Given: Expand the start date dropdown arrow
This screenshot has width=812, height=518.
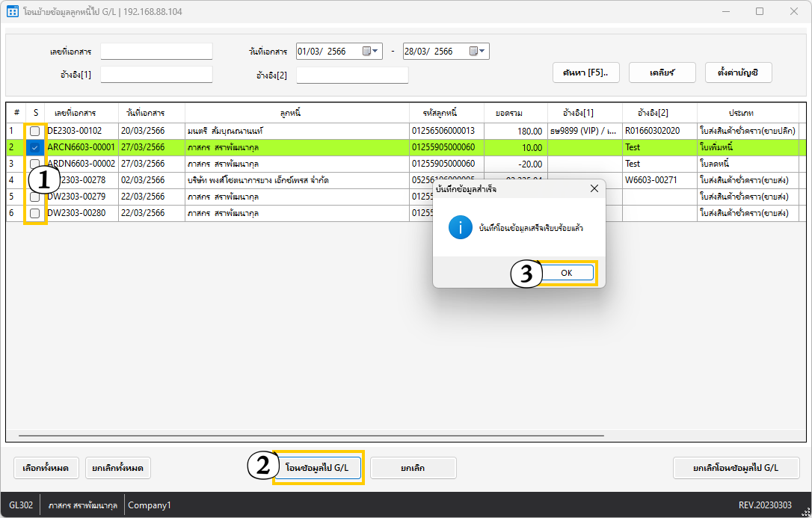Looking at the screenshot, I should 376,52.
